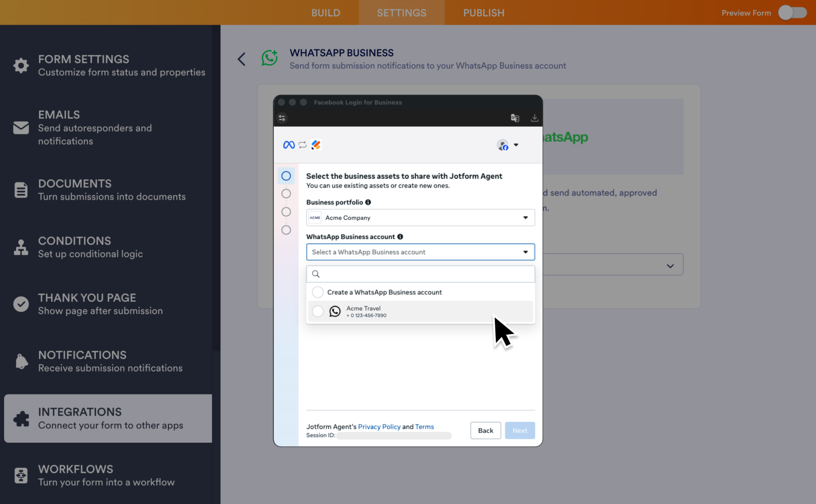The height and width of the screenshot is (504, 816).
Task: Open Form Settings gear icon
Action: tap(21, 65)
